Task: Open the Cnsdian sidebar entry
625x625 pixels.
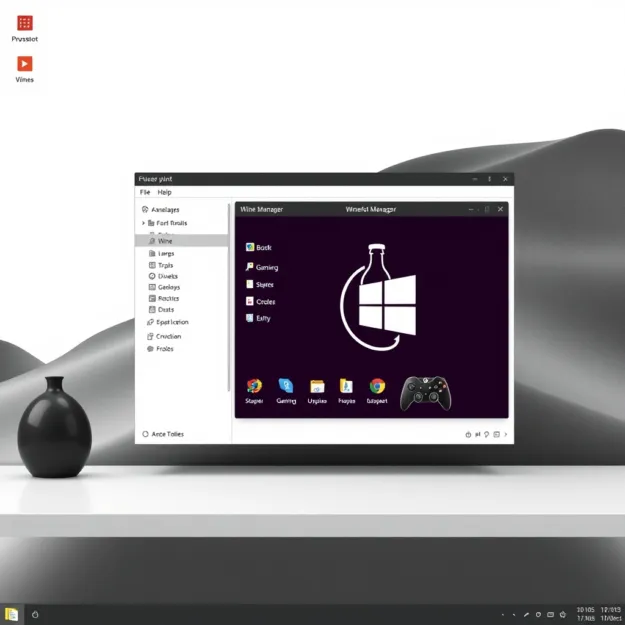Action: point(164,336)
